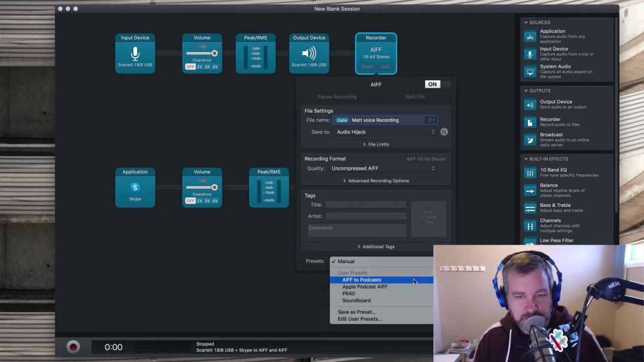Set Overdrive to 2X in bottom Volume block

pos(200,201)
